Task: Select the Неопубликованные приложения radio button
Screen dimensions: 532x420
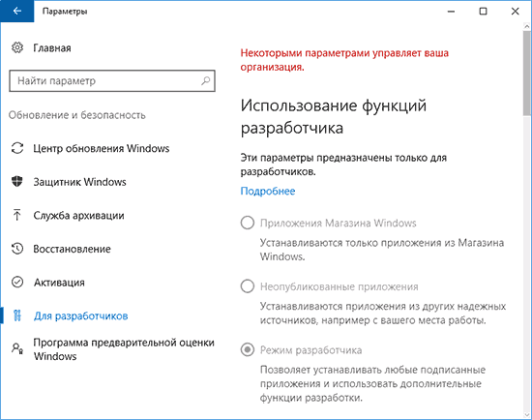Action: [248, 286]
